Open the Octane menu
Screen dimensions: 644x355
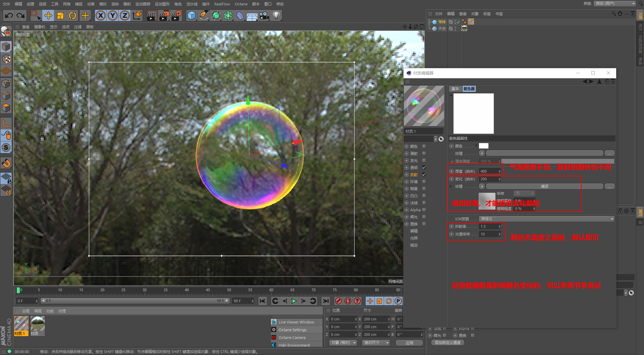tap(241, 4)
